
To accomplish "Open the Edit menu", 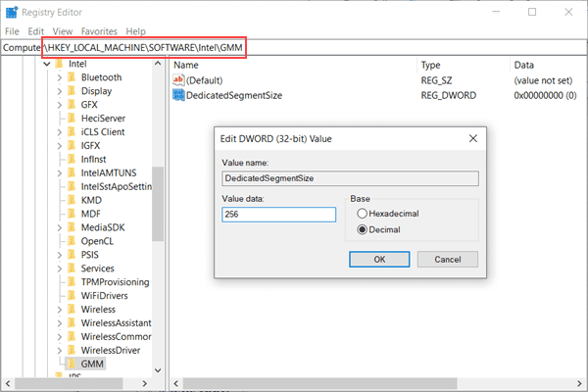I will tap(35, 31).
